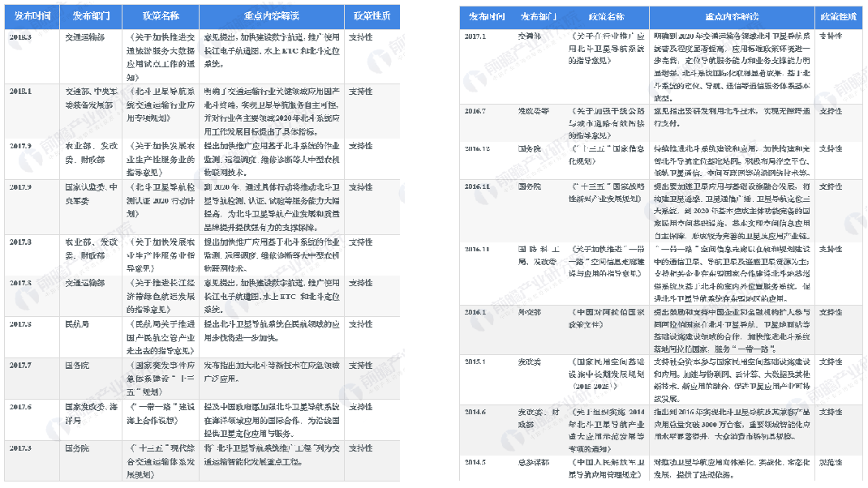Select policy 《“十三五”国家信息化规划》

606,155
